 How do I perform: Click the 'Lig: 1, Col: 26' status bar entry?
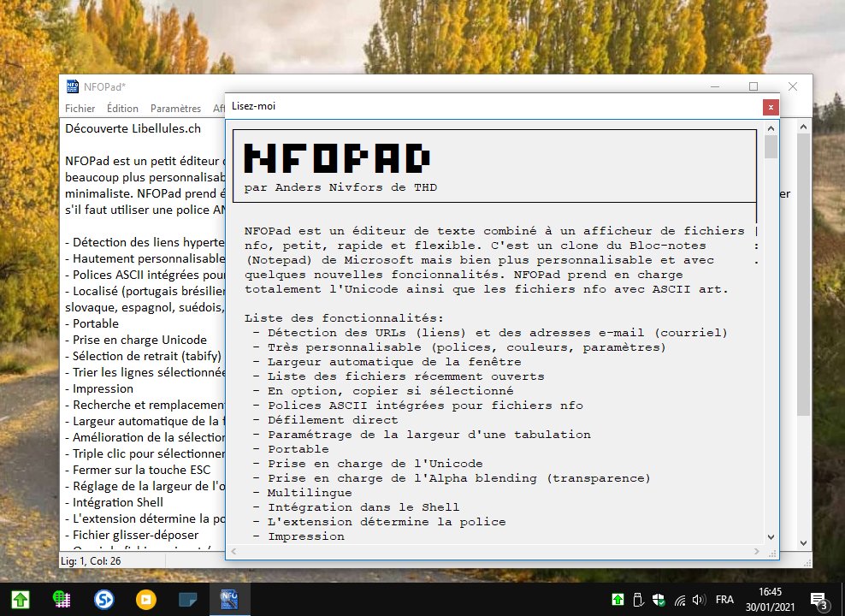91,561
